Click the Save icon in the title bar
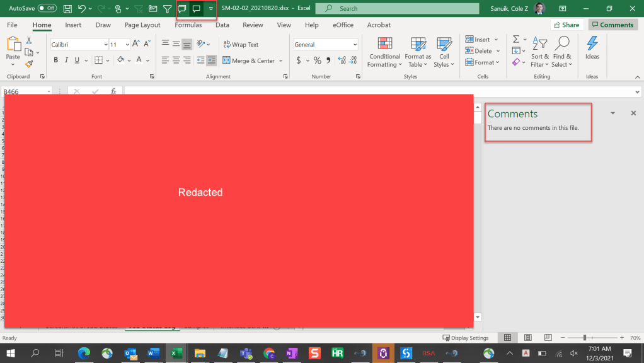644x363 pixels. click(x=67, y=9)
